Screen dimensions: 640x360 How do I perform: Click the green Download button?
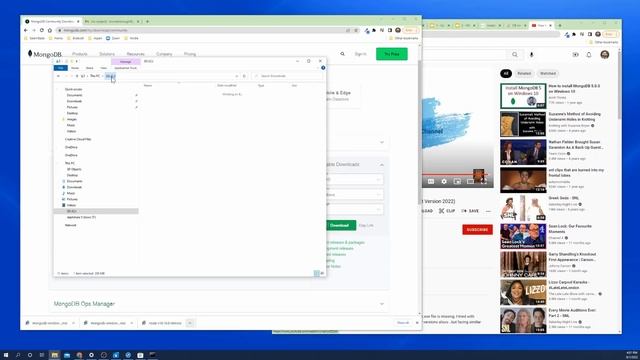[x=340, y=225]
